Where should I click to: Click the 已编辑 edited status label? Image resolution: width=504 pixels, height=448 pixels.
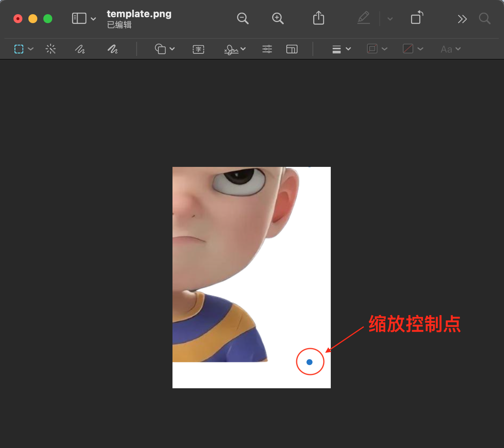pos(119,25)
